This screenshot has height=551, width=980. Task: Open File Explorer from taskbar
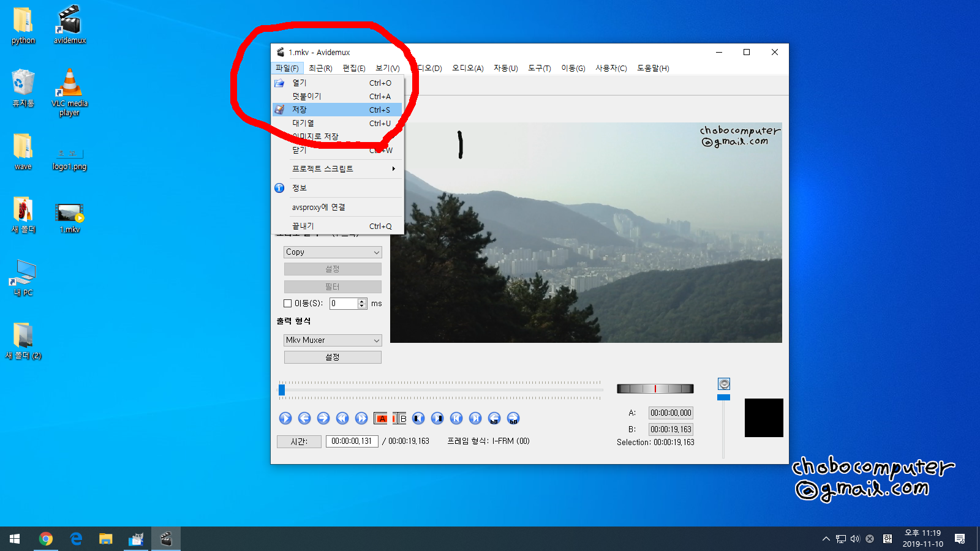(x=105, y=539)
